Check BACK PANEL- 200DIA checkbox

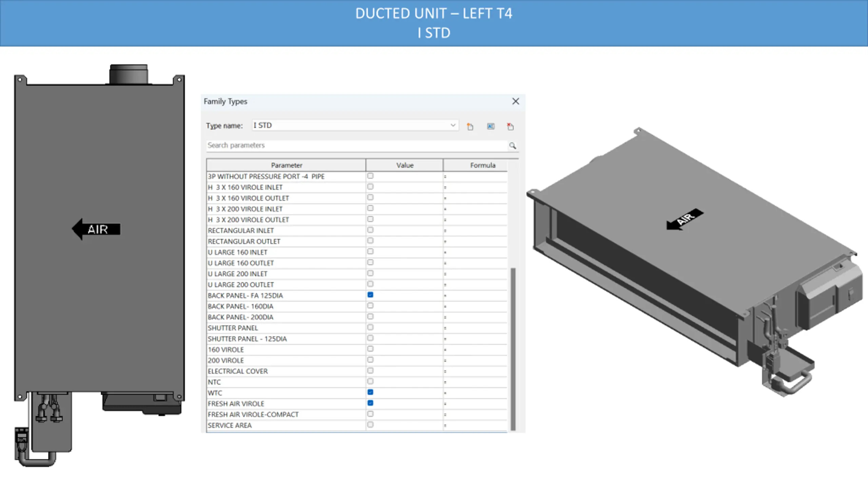(370, 317)
